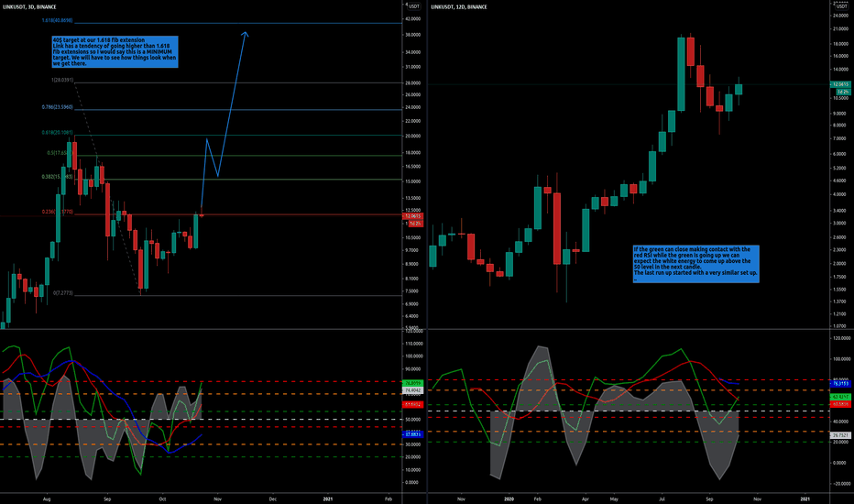Screen dimensions: 854x504
Task: Click the Dec label on 3D time axis
Action: 273,499
